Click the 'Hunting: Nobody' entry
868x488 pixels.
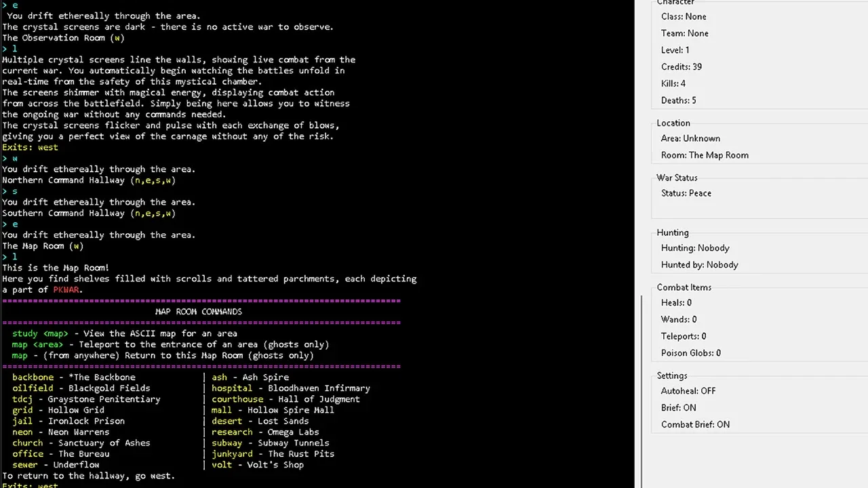tap(695, 248)
